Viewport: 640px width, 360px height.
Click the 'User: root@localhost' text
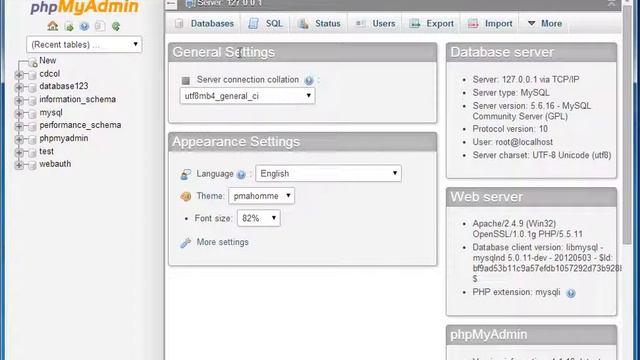513,142
